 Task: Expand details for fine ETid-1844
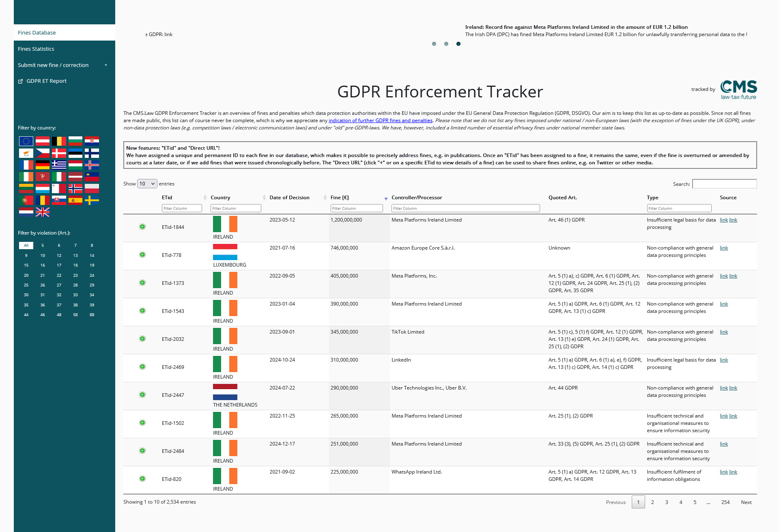[x=142, y=227]
